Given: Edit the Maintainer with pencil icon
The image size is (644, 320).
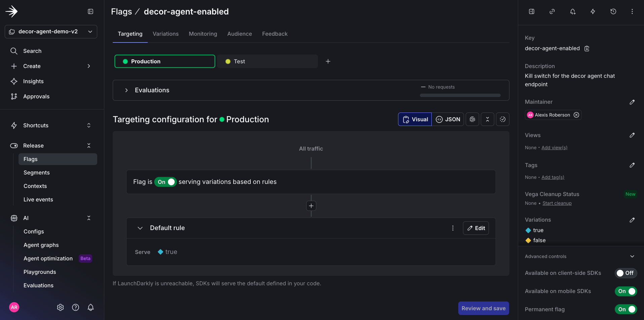Looking at the screenshot, I should [632, 102].
